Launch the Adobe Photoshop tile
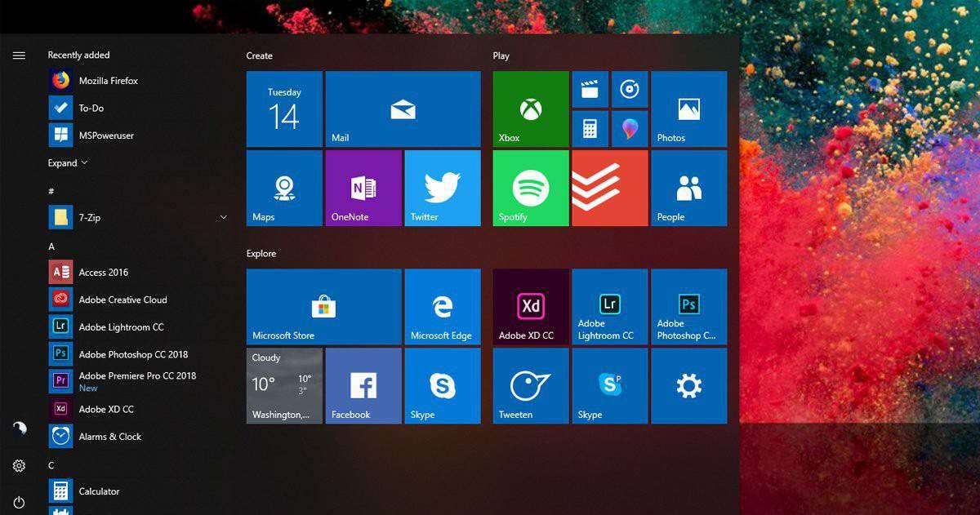This screenshot has height=515, width=980. tap(688, 307)
